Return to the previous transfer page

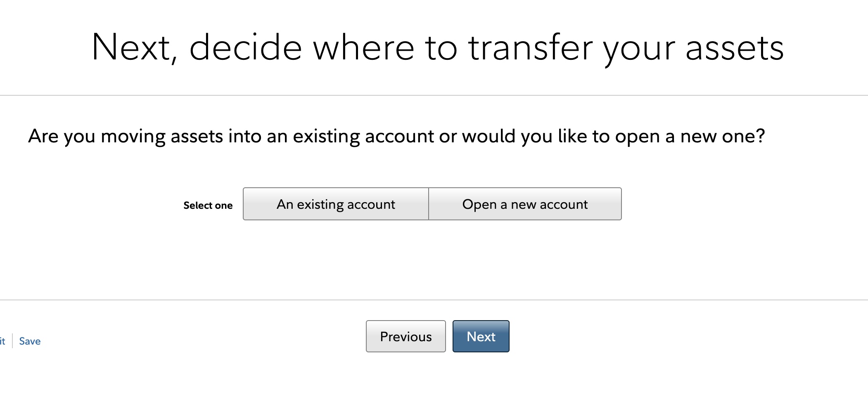(405, 336)
